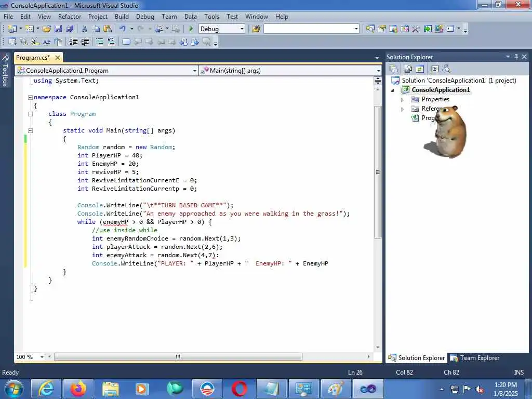The image size is (532, 399).
Task: Click View Class Diagram icon in Solution Explorer
Action: point(446,69)
